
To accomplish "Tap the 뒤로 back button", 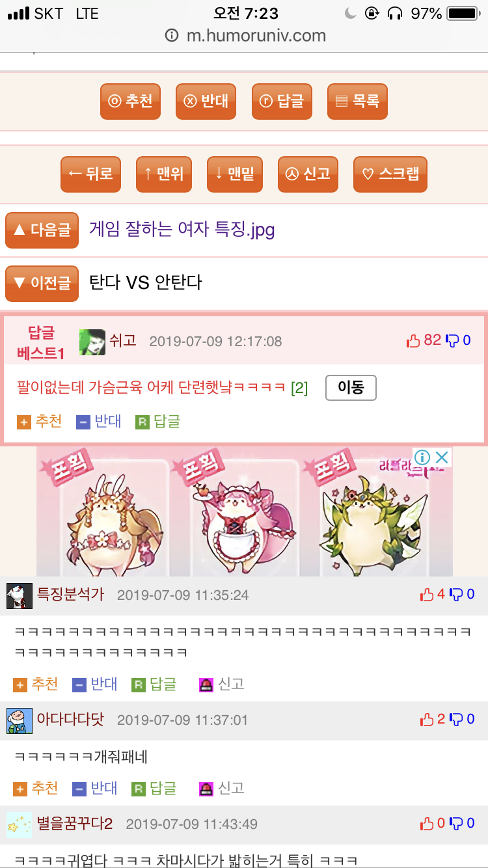I will [90, 174].
